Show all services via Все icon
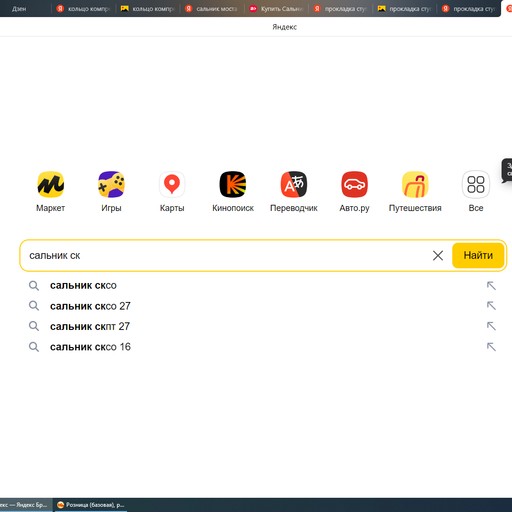 [x=476, y=184]
